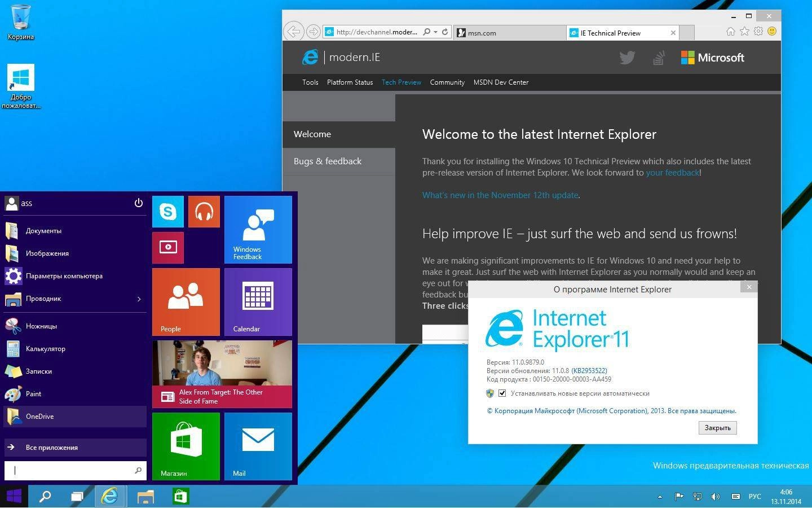Open the Skype tile in Start menu
The height and width of the screenshot is (508, 812).
click(168, 212)
